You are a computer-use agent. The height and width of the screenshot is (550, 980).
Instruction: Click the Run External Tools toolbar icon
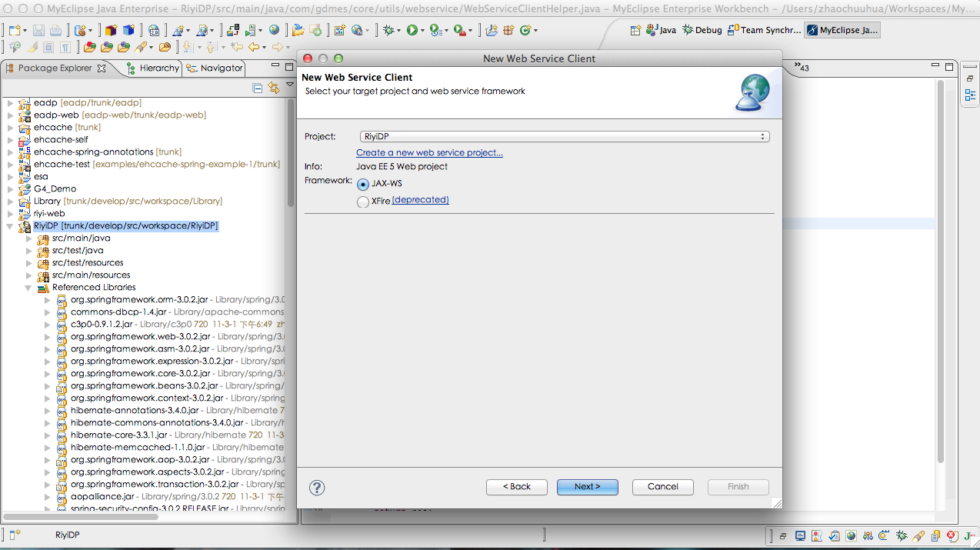point(459,30)
